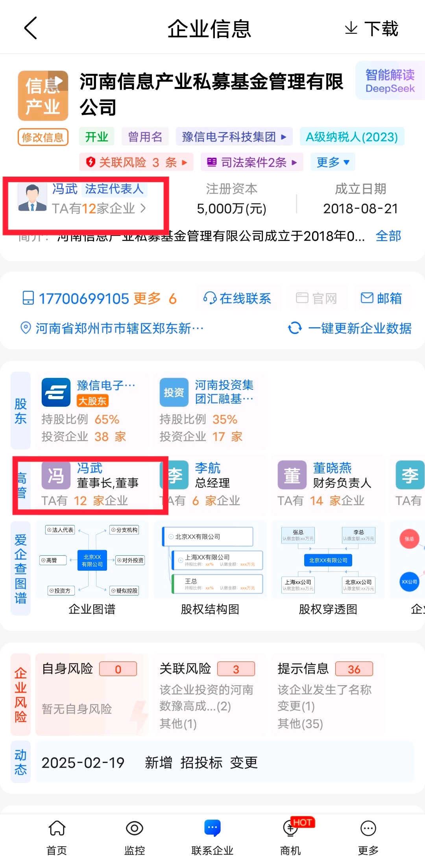Expand 司法案件2条 tag

click(252, 162)
